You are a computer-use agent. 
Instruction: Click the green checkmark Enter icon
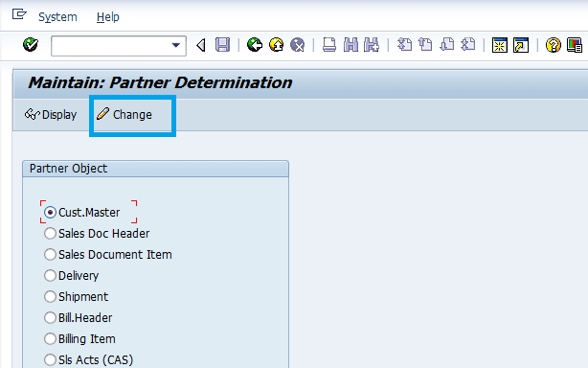coord(31,45)
